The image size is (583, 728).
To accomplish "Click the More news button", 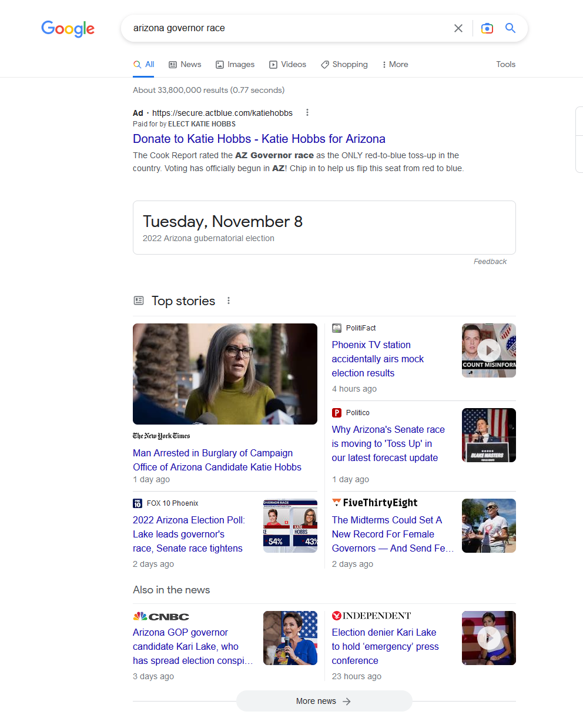I will pyautogui.click(x=324, y=701).
